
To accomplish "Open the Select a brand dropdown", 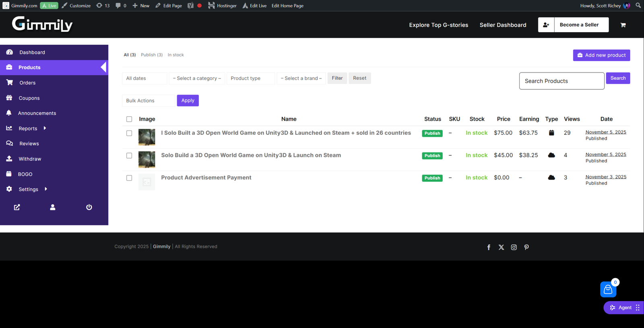I will pyautogui.click(x=301, y=78).
